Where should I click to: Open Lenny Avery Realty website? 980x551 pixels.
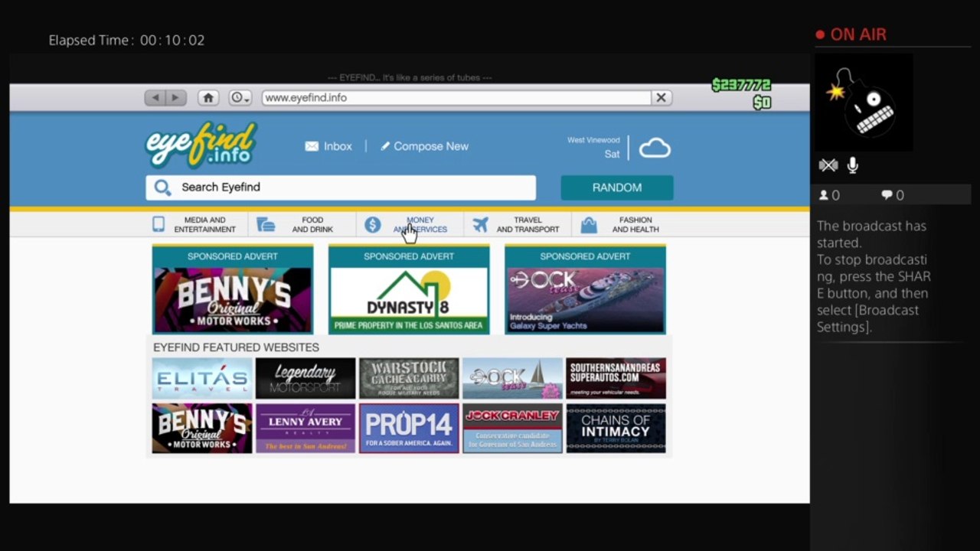tap(305, 429)
